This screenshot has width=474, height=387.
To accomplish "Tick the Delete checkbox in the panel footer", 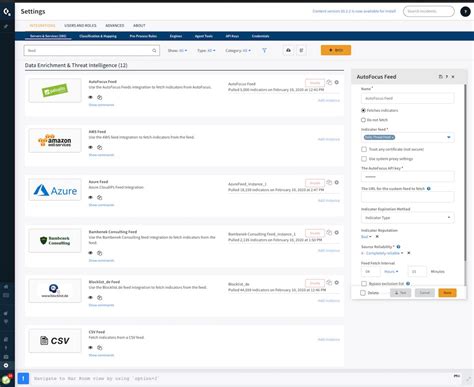I will (x=363, y=293).
